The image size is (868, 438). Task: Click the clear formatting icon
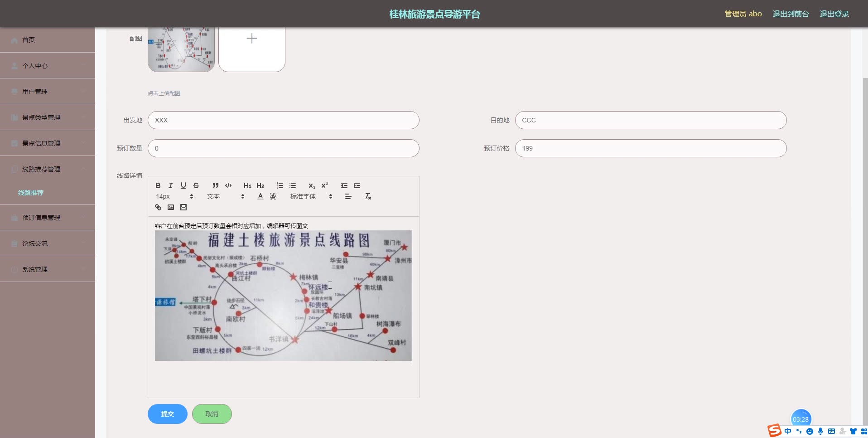[368, 196]
